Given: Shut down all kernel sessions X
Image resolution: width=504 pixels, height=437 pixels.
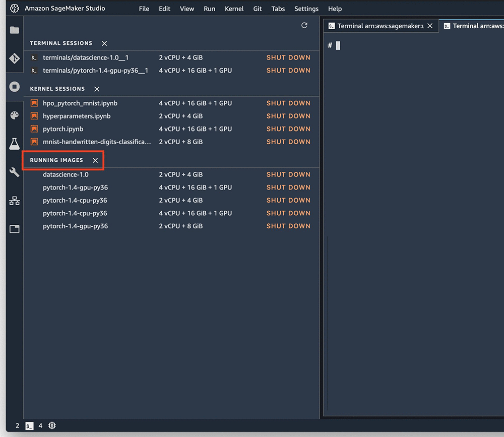Looking at the screenshot, I should [97, 89].
